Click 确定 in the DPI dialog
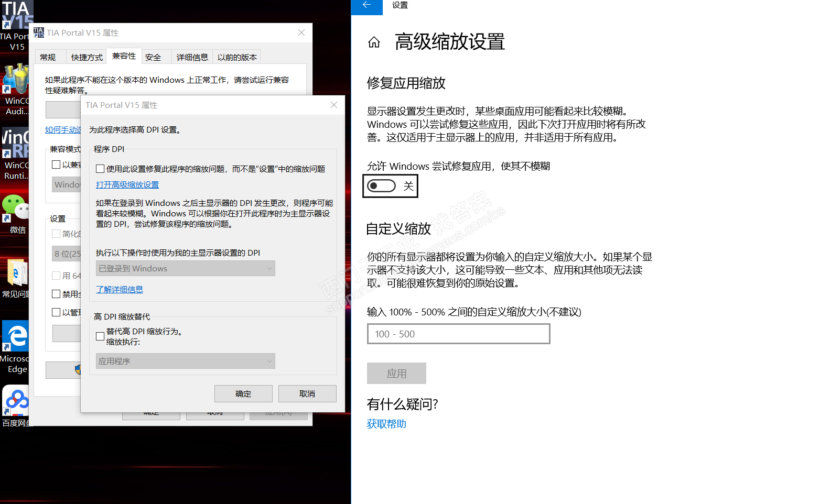 click(x=243, y=394)
